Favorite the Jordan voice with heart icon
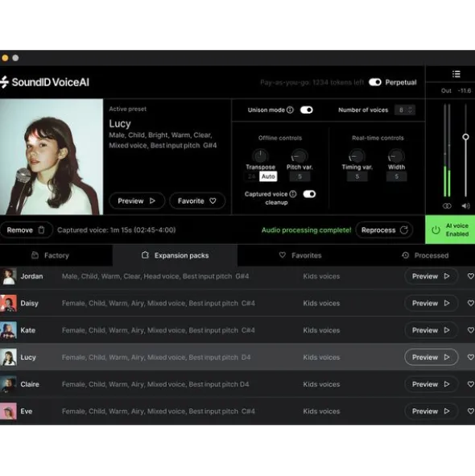This screenshot has height=476, width=475. pos(470,276)
